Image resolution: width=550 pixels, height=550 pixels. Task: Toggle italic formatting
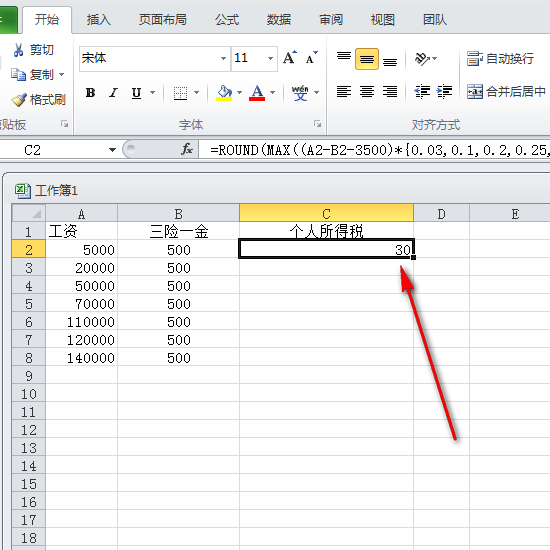[x=113, y=93]
